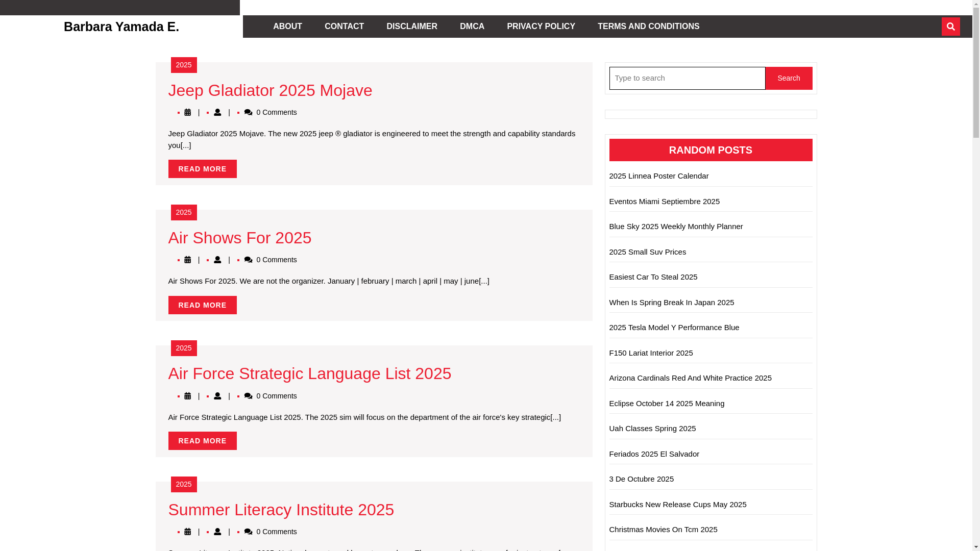
Task: Open 2025 Tesla Model Y Performance Blue
Action: click(x=674, y=328)
